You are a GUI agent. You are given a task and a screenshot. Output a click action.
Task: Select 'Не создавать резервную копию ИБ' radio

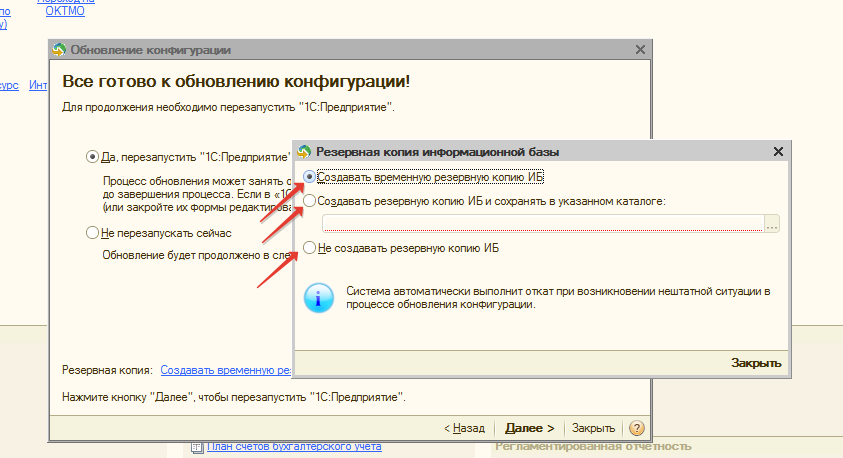310,247
